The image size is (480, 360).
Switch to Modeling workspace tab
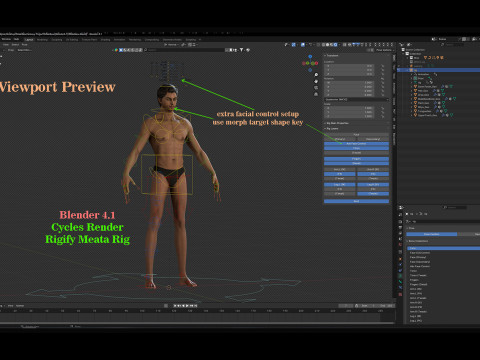(42, 40)
